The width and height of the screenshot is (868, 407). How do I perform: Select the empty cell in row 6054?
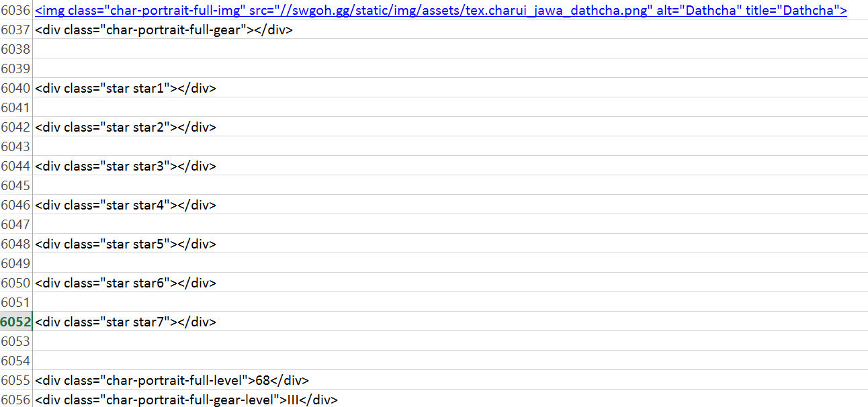click(202, 361)
